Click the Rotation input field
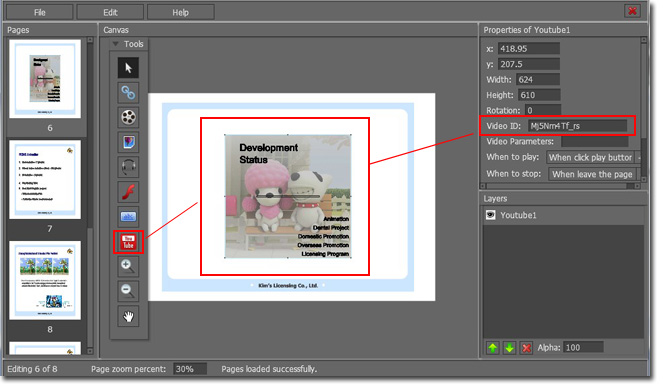 click(x=543, y=110)
